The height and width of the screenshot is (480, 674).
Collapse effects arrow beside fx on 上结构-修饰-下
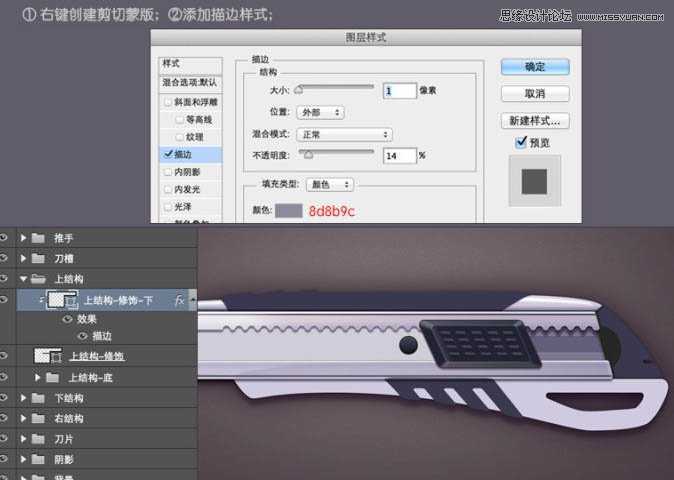pos(193,299)
